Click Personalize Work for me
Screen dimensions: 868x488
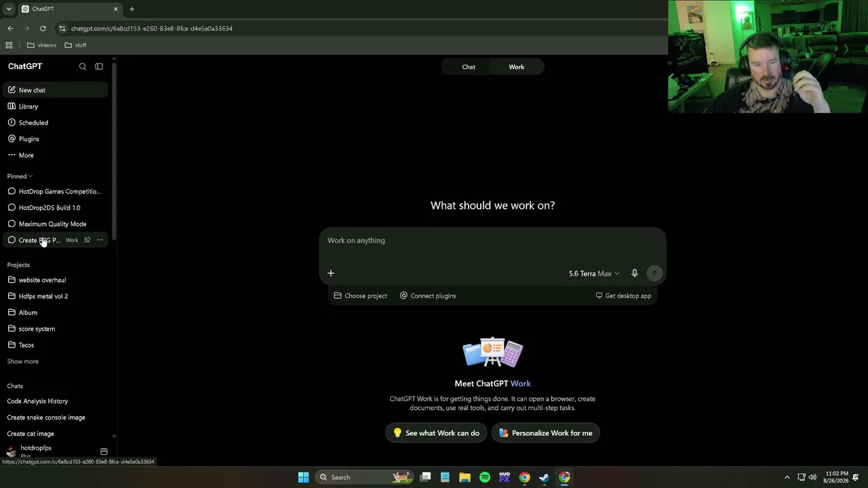coord(546,433)
